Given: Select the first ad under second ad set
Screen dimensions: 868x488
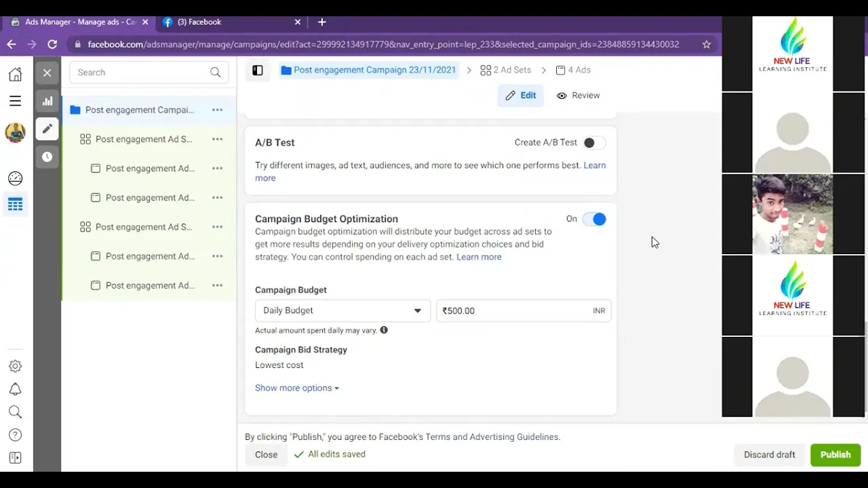Looking at the screenshot, I should 150,256.
